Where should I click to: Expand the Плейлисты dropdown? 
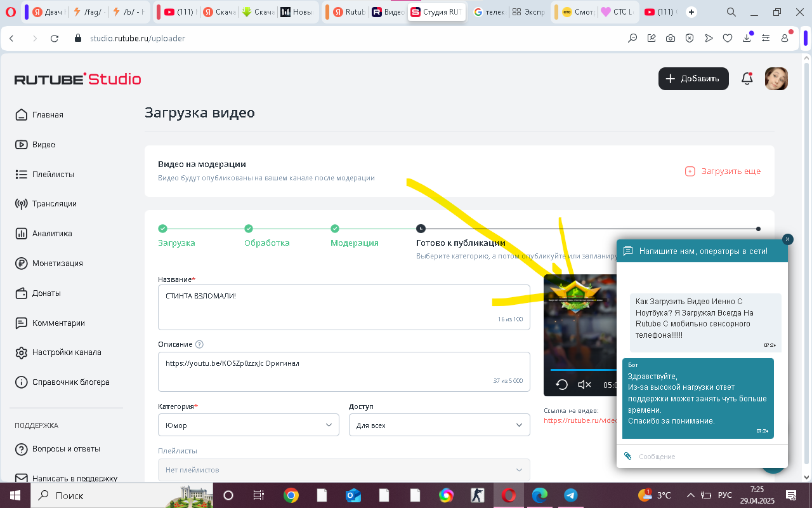coord(344,470)
